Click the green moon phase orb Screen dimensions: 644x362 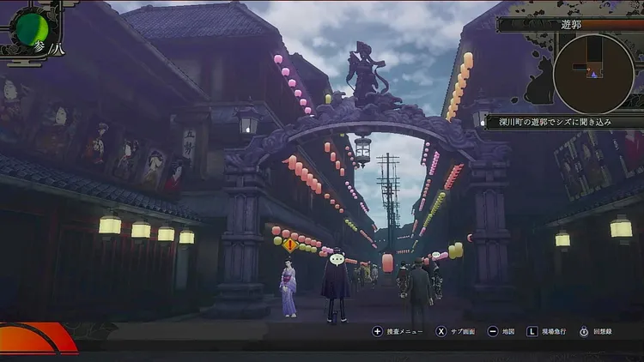(x=33, y=27)
